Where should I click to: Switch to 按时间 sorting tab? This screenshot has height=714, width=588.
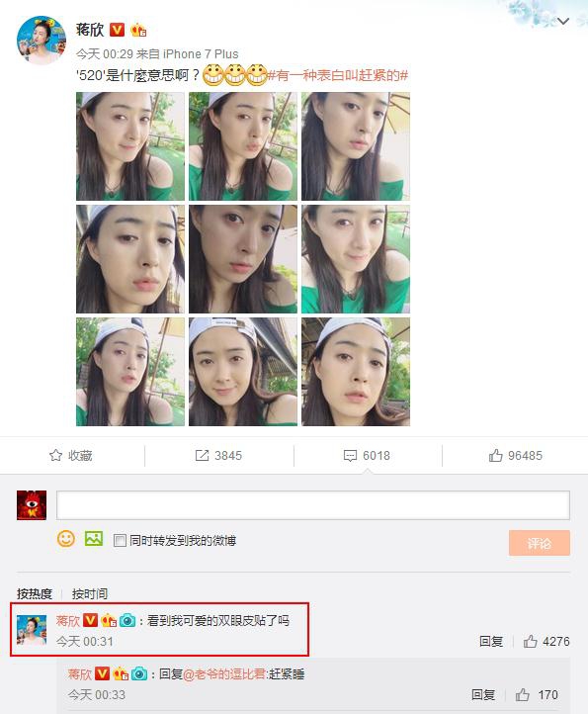coord(90,593)
